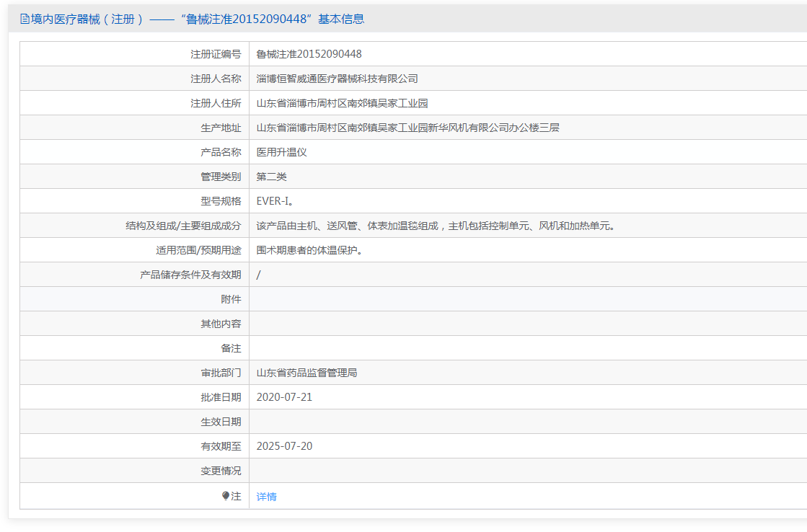
Task: Open the 详情 details link
Action: 267,497
